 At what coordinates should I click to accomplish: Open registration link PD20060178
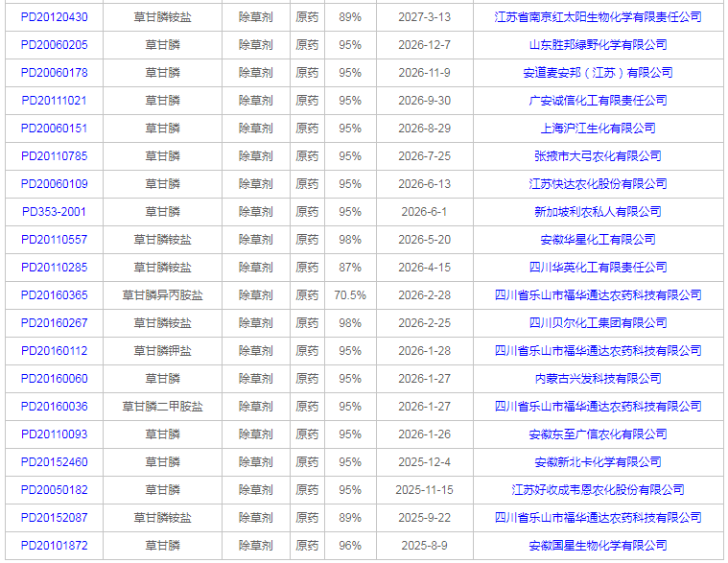click(55, 73)
